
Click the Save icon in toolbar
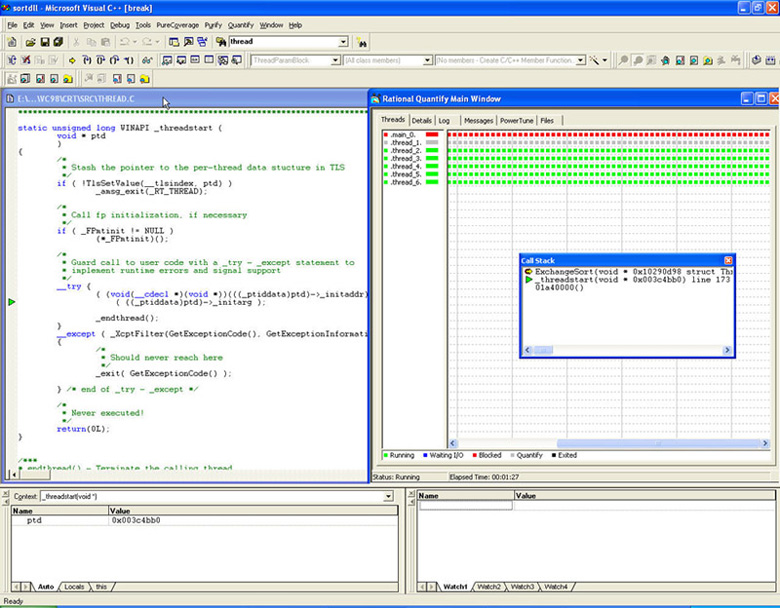[x=45, y=42]
